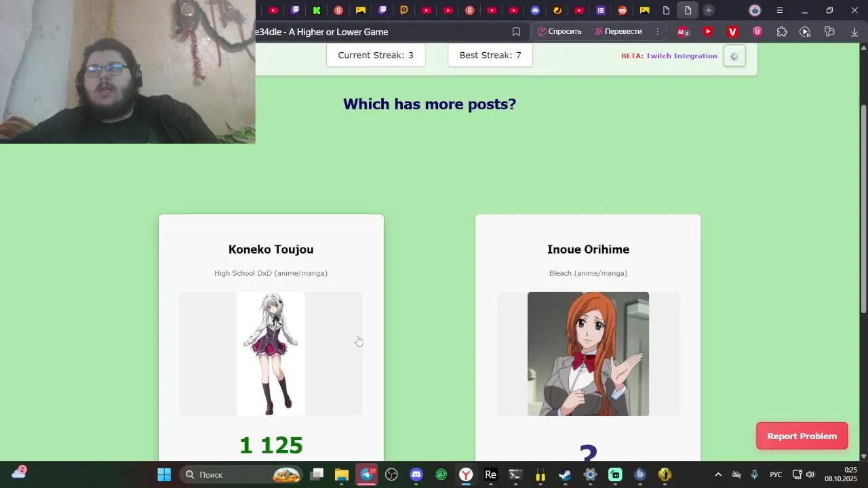
Task: Switch to the Reddit browser tab
Action: [x=623, y=10]
